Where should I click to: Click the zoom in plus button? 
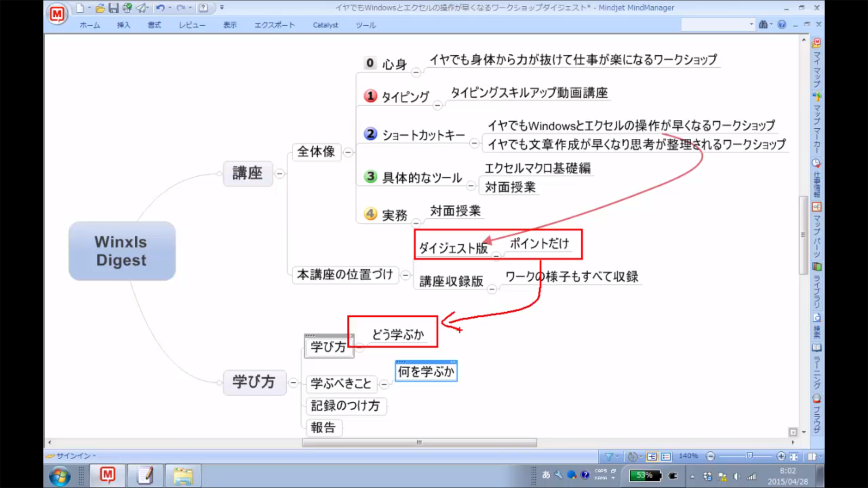pyautogui.click(x=781, y=456)
